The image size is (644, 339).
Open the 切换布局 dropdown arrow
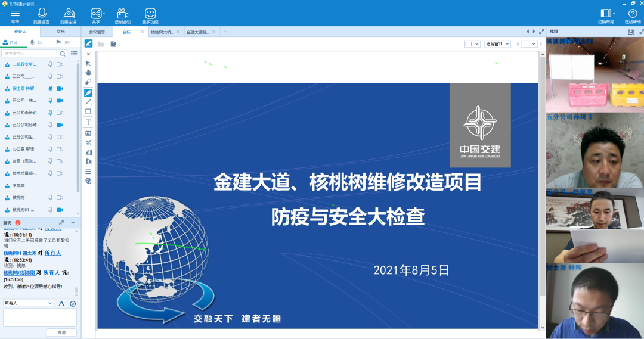click(x=614, y=14)
